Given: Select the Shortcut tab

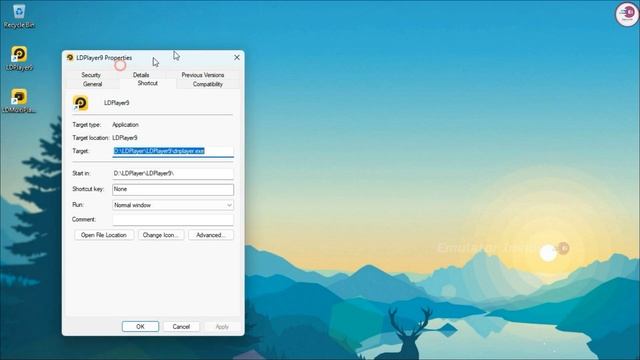Looking at the screenshot, I should [x=147, y=83].
